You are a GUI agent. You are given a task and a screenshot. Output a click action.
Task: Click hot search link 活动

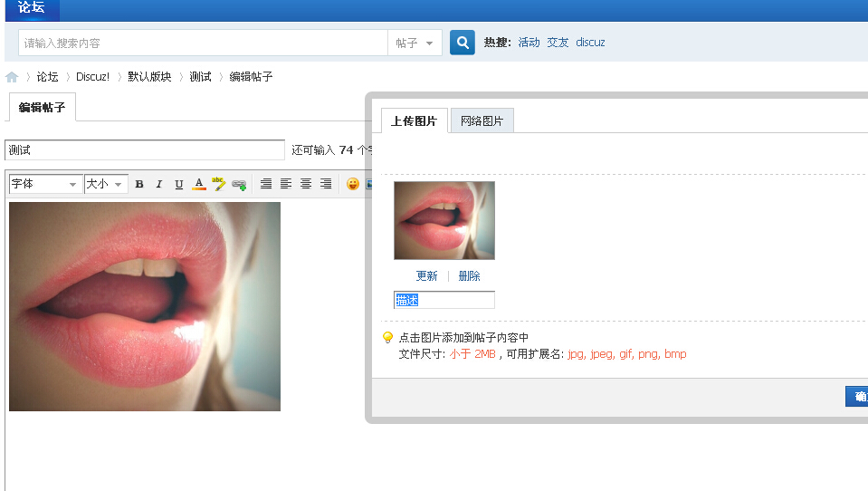click(529, 43)
